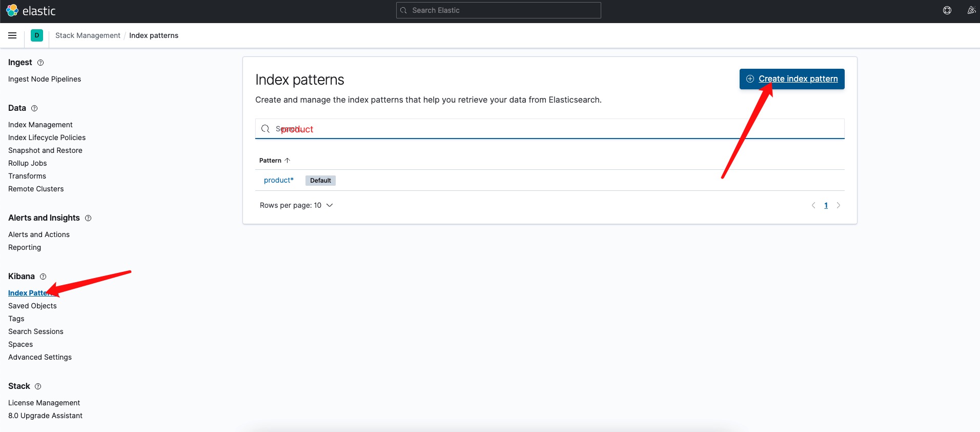Open Reporting page
Screen dimensions: 980x432
(25, 247)
